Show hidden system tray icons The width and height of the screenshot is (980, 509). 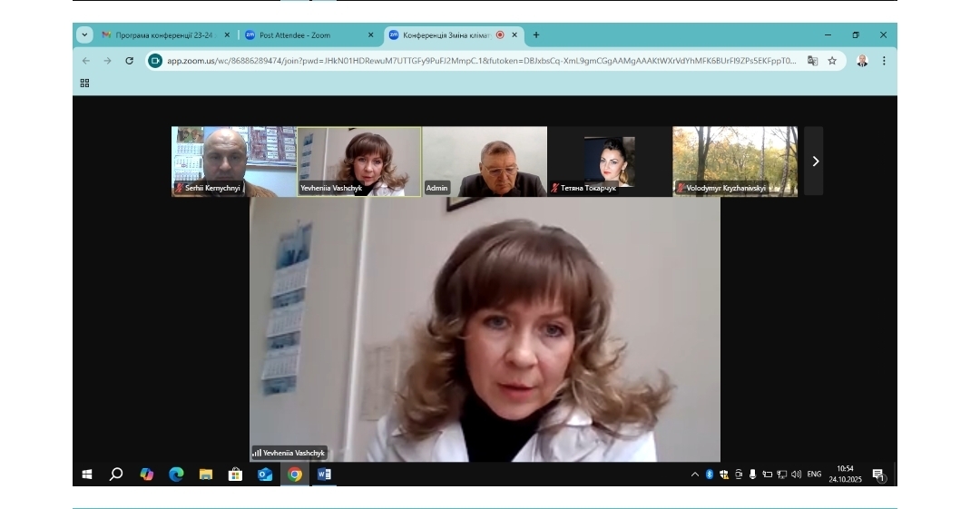(695, 474)
